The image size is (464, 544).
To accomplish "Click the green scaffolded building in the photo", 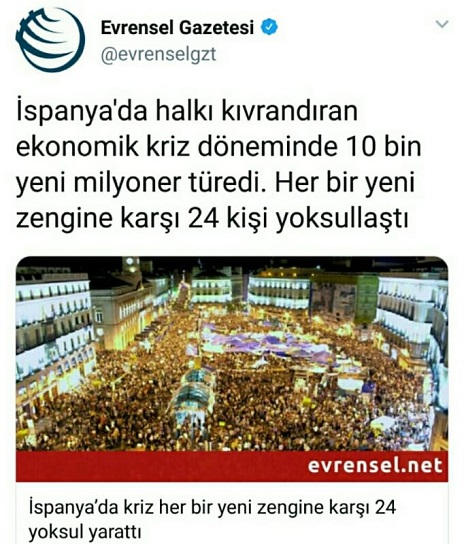I will tap(366, 299).
